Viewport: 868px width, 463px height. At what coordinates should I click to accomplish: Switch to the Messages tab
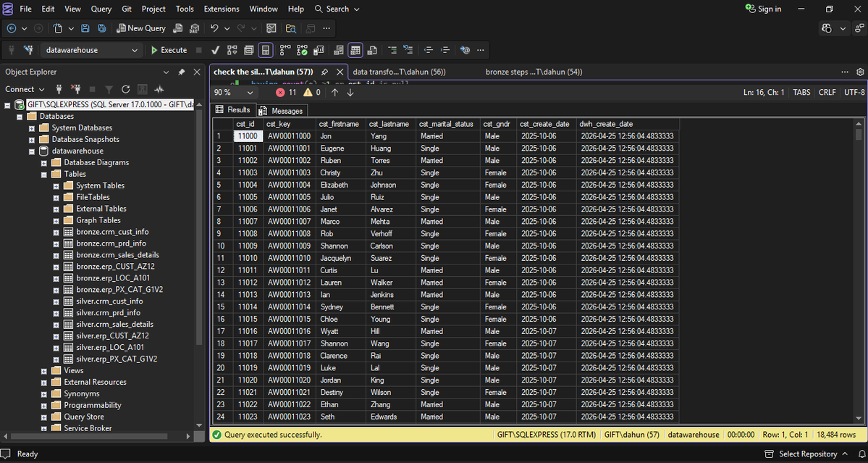coord(282,111)
